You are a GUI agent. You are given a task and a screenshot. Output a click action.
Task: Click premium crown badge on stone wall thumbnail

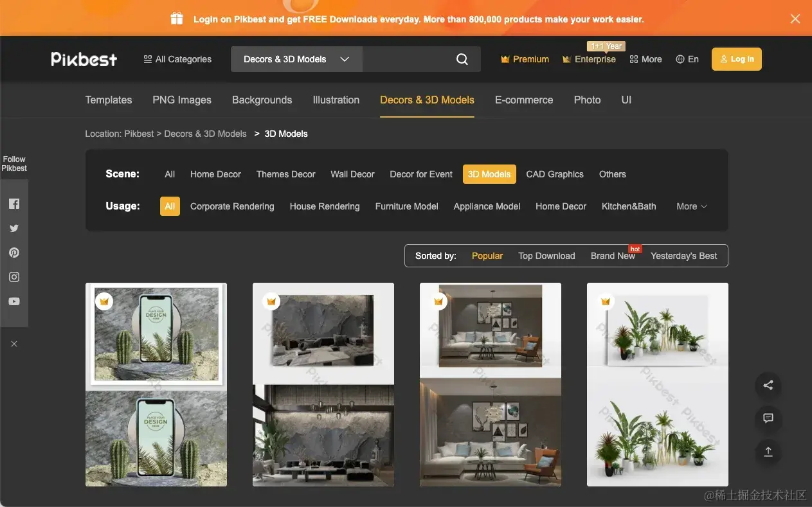coord(271,301)
